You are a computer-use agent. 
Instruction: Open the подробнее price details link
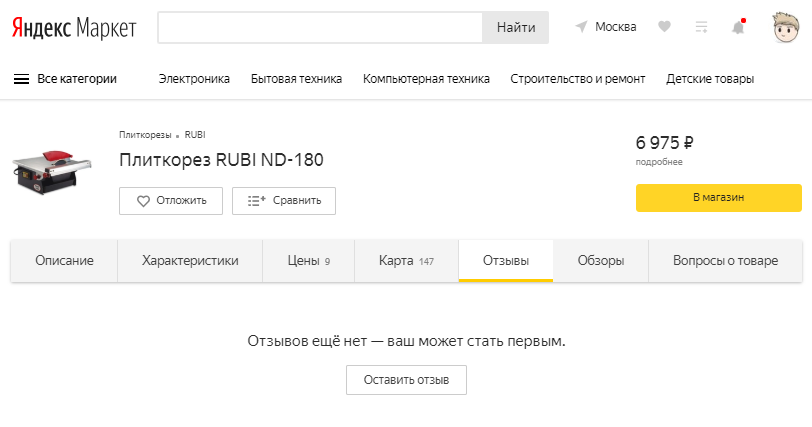coord(659,162)
